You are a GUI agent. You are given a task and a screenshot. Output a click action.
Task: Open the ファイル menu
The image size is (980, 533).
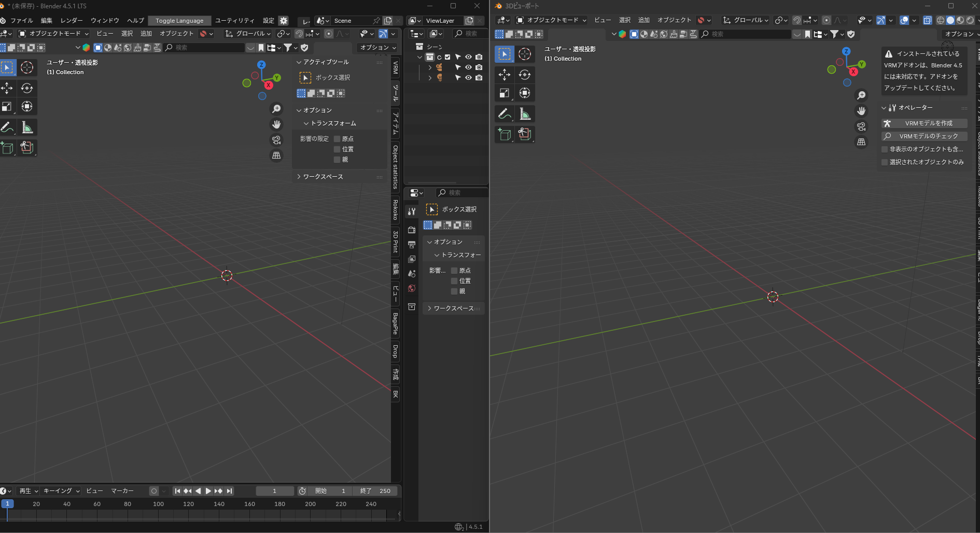point(21,21)
